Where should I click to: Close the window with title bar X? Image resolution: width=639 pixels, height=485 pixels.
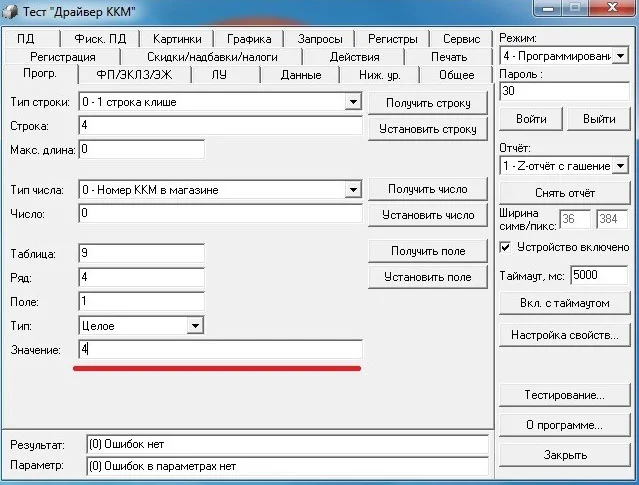point(612,8)
